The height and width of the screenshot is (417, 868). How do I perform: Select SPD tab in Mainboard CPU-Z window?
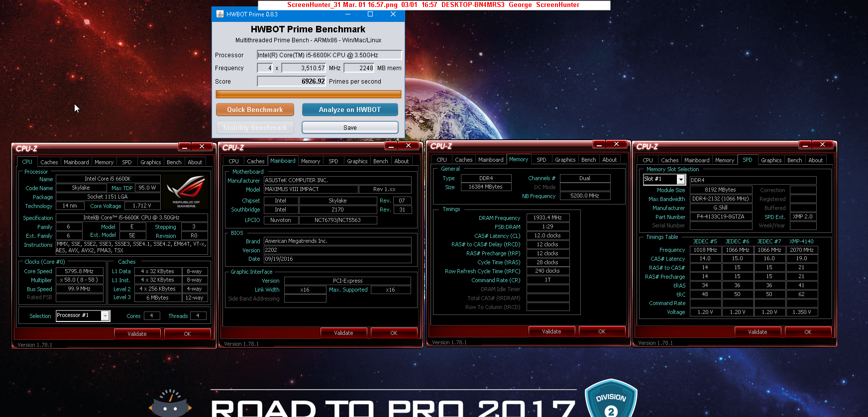333,161
